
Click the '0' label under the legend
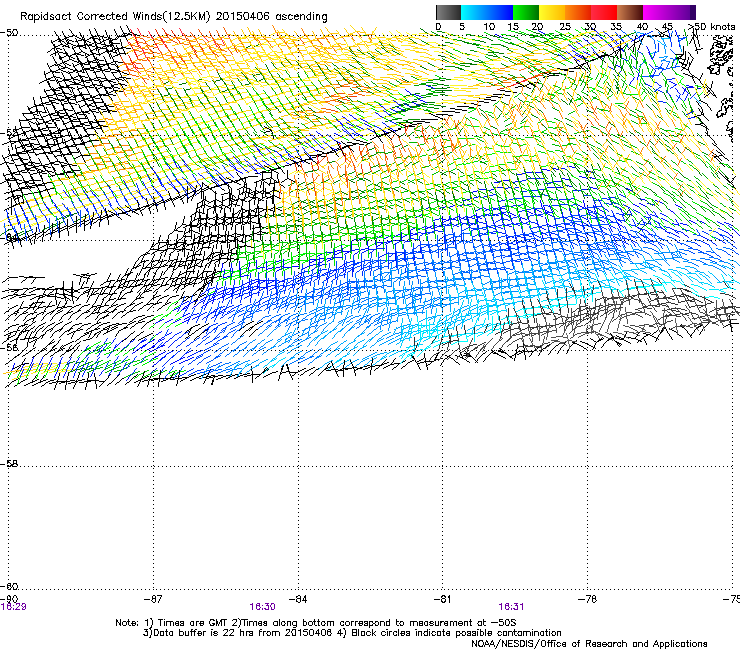[438, 27]
